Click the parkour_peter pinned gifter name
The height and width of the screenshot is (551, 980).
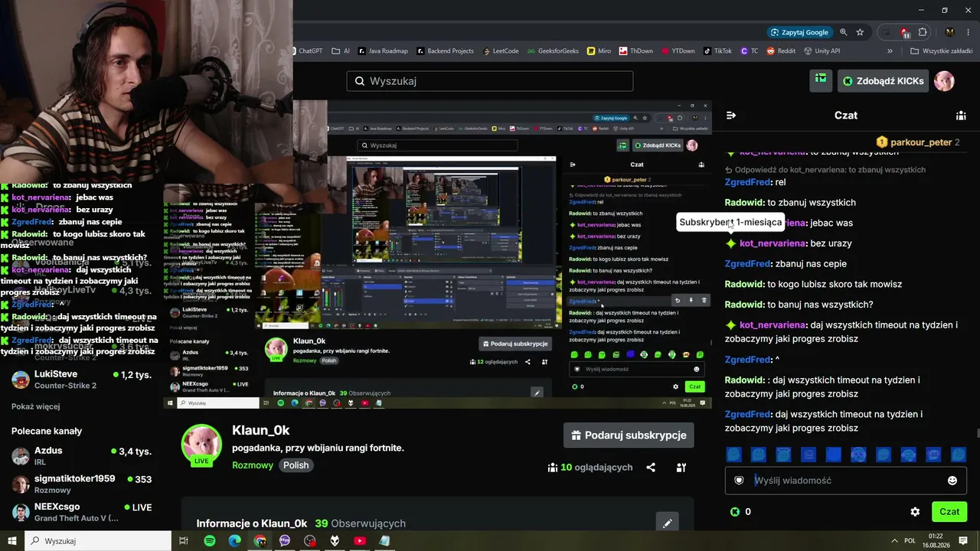(921, 142)
